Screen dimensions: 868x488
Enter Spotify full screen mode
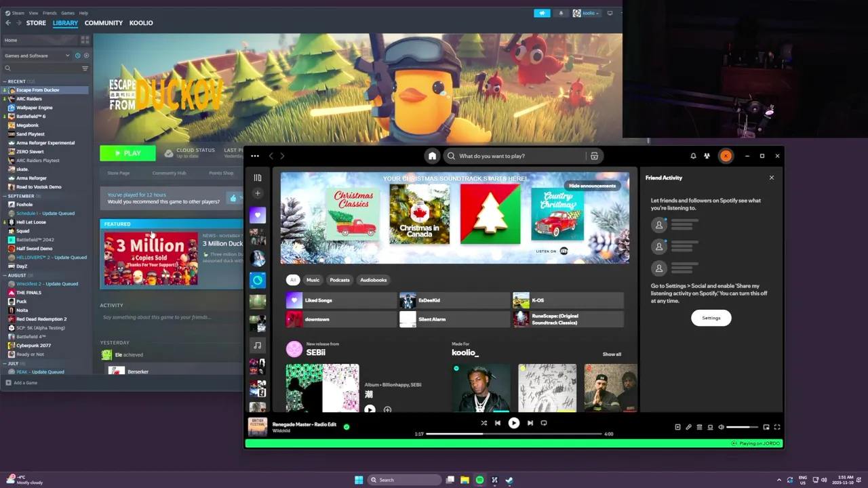777,427
